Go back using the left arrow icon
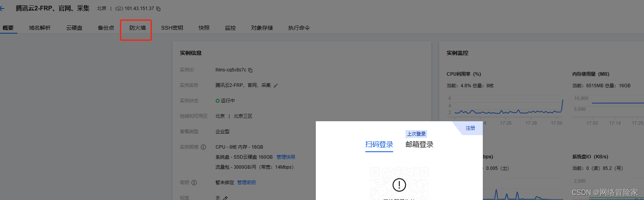Viewport: 644px width, 200px height. point(2,8)
